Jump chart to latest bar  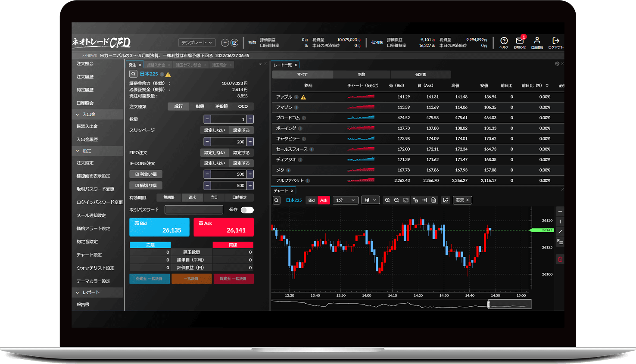[x=424, y=200]
